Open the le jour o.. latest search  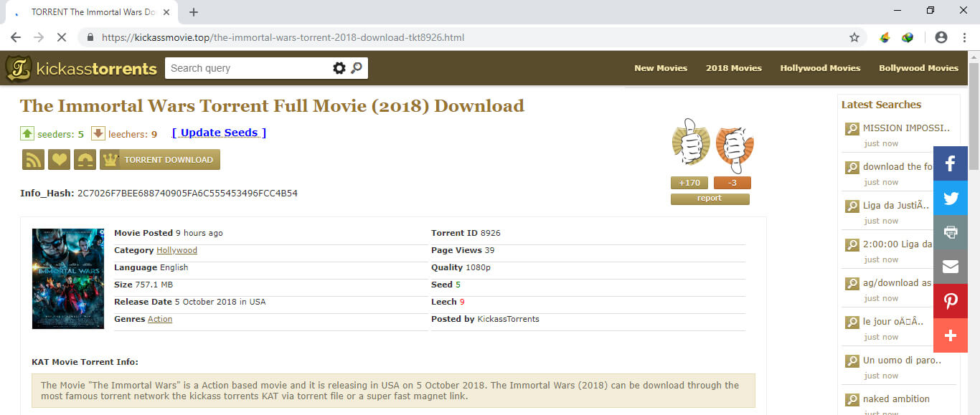(893, 321)
